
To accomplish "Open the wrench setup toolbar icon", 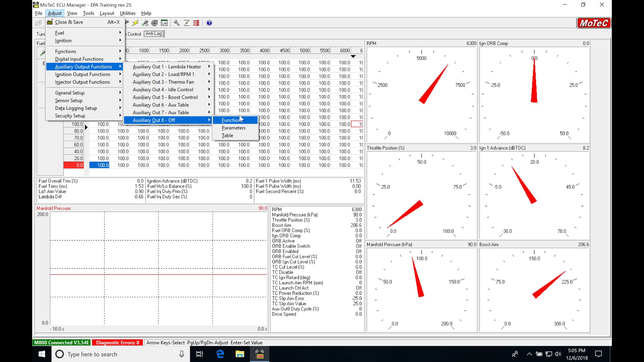I will [177, 23].
